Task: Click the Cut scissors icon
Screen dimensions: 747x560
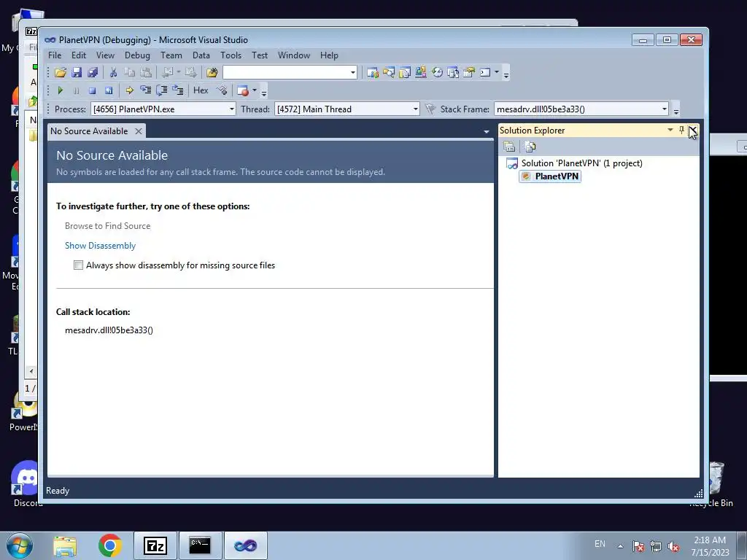Action: [113, 72]
